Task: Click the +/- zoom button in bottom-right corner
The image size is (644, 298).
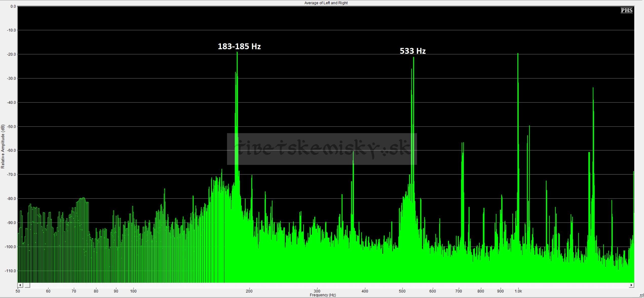Action: 641,295
